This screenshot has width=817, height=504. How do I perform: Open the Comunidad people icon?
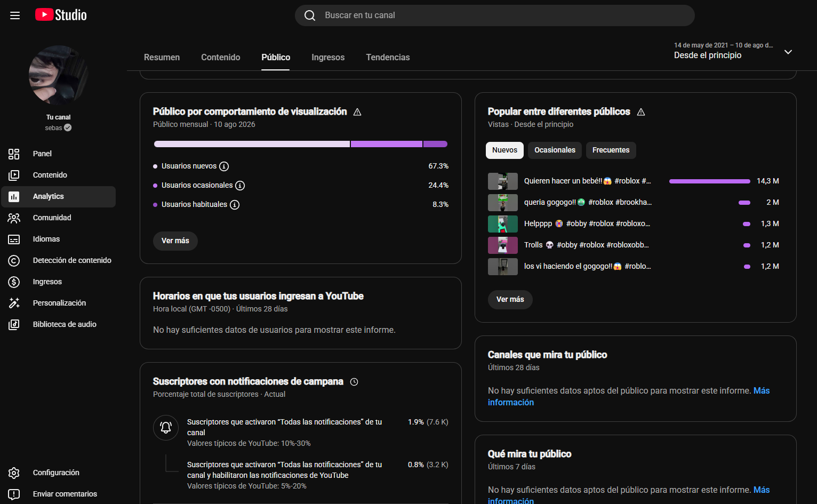point(14,218)
